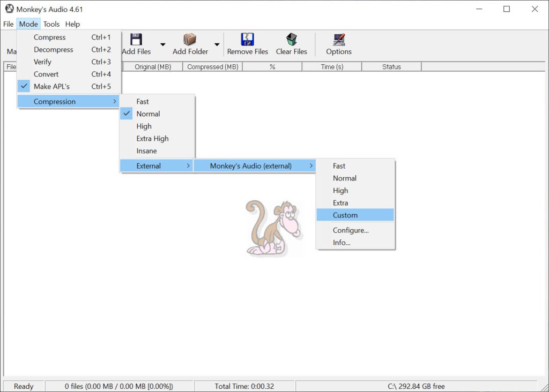Screen dimensions: 549x392
Task: Toggle the checked Make APL's mode
Action: point(51,86)
